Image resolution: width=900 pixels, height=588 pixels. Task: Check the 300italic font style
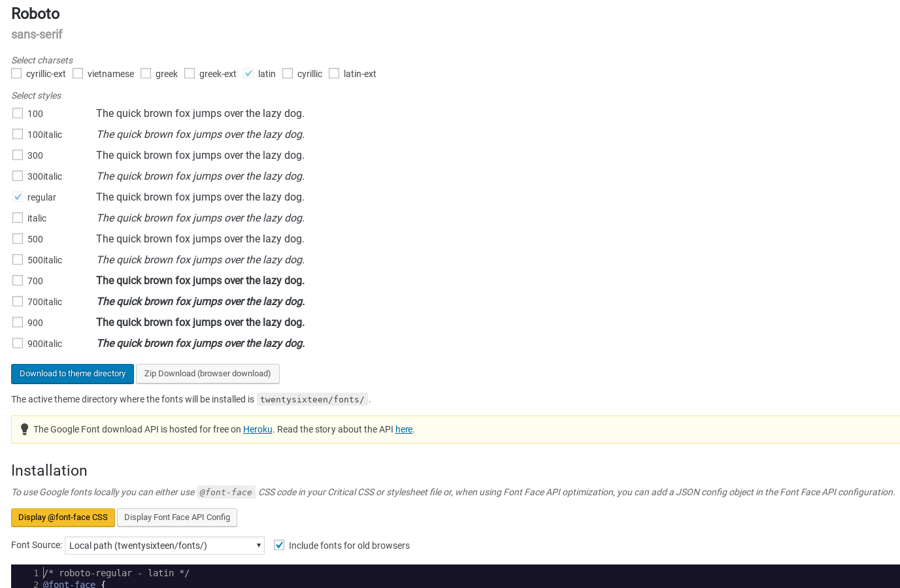click(x=18, y=176)
